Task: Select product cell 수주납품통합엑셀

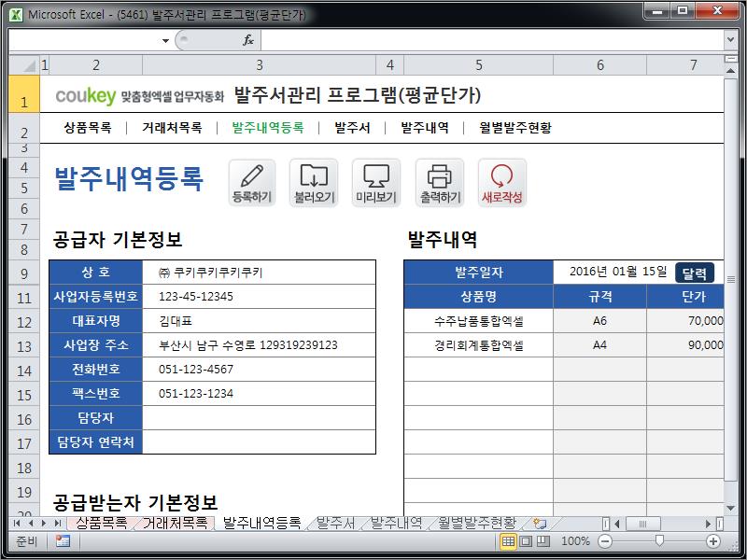Action: coord(479,321)
